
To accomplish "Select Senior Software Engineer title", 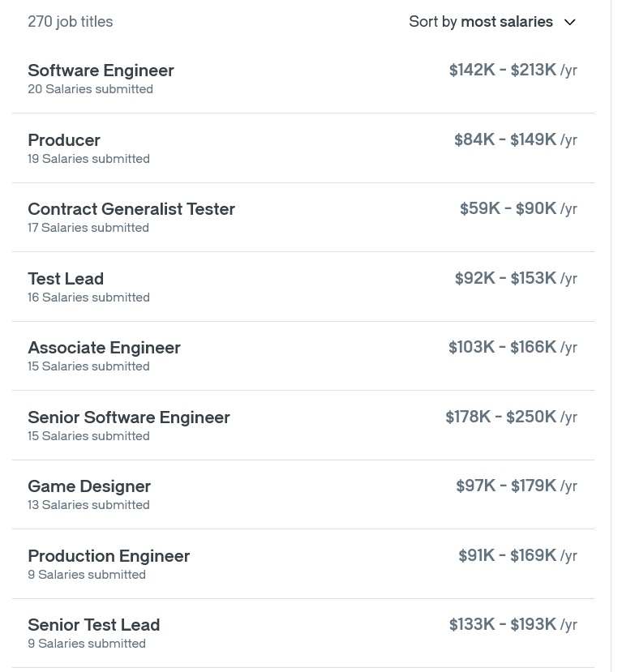I will point(129,417).
